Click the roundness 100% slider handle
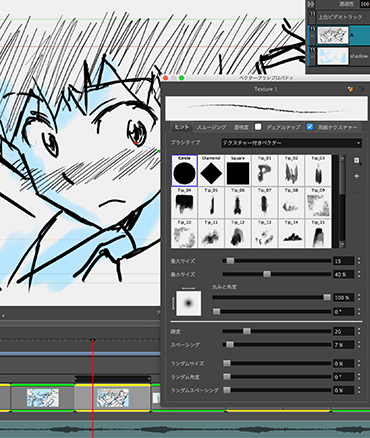Image resolution: width=370 pixels, height=438 pixels. click(327, 297)
